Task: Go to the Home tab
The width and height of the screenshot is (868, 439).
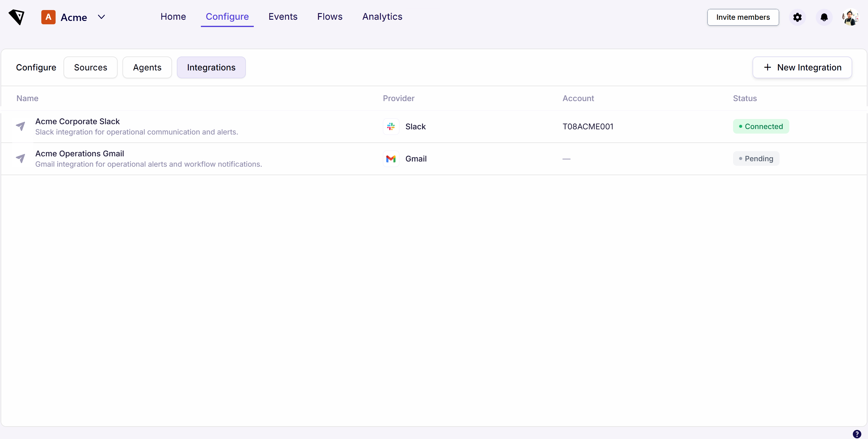Action: coord(173,16)
